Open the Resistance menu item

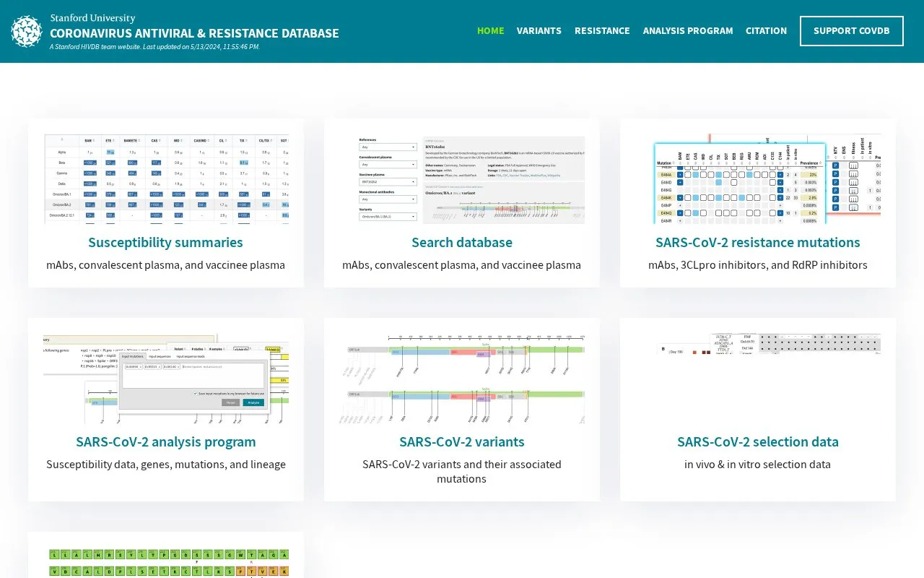point(602,31)
